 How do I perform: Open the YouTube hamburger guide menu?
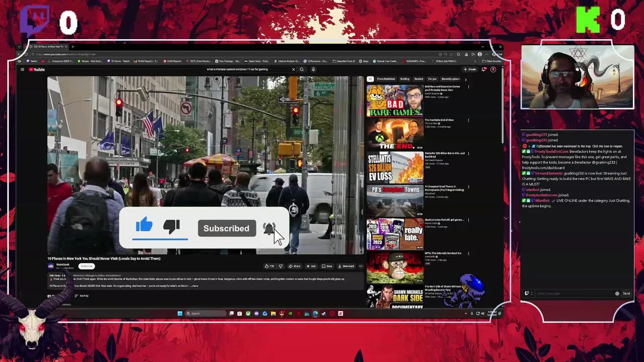[22, 69]
